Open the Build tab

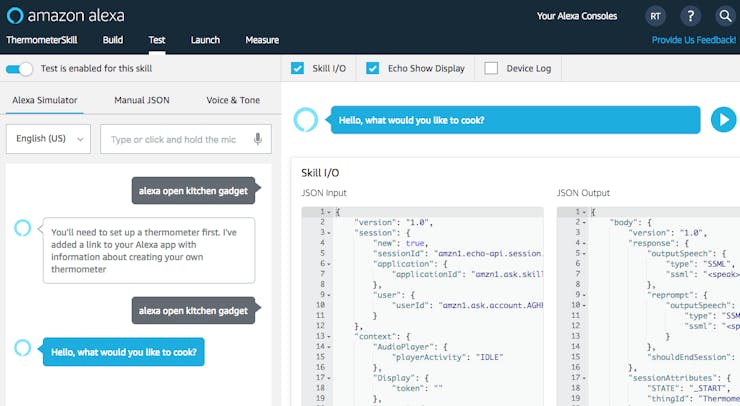coord(113,40)
